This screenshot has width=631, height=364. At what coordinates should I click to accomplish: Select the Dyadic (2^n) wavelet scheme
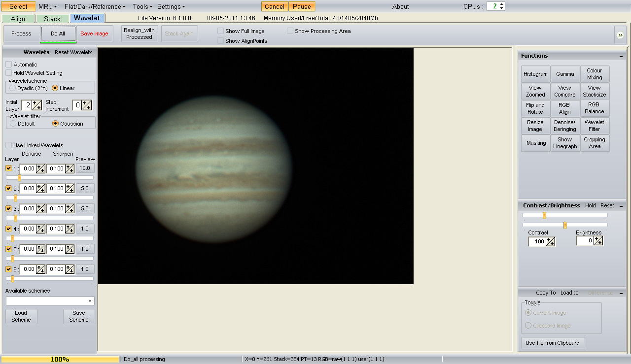[13, 88]
